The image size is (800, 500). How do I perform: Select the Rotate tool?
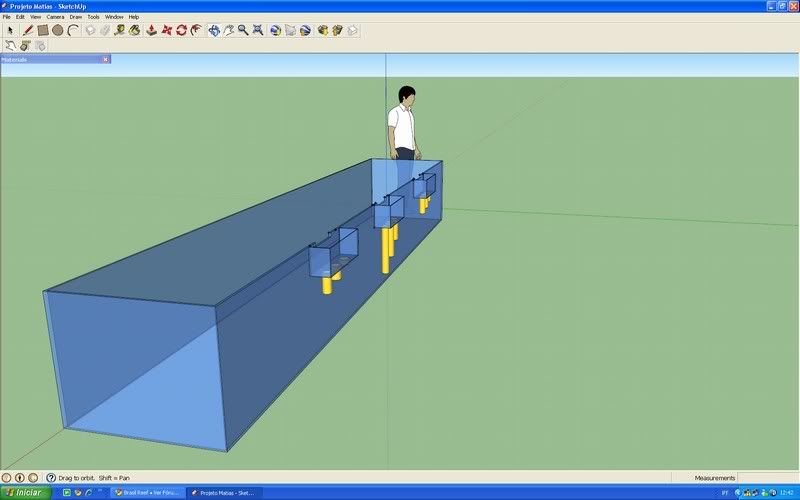coord(182,31)
